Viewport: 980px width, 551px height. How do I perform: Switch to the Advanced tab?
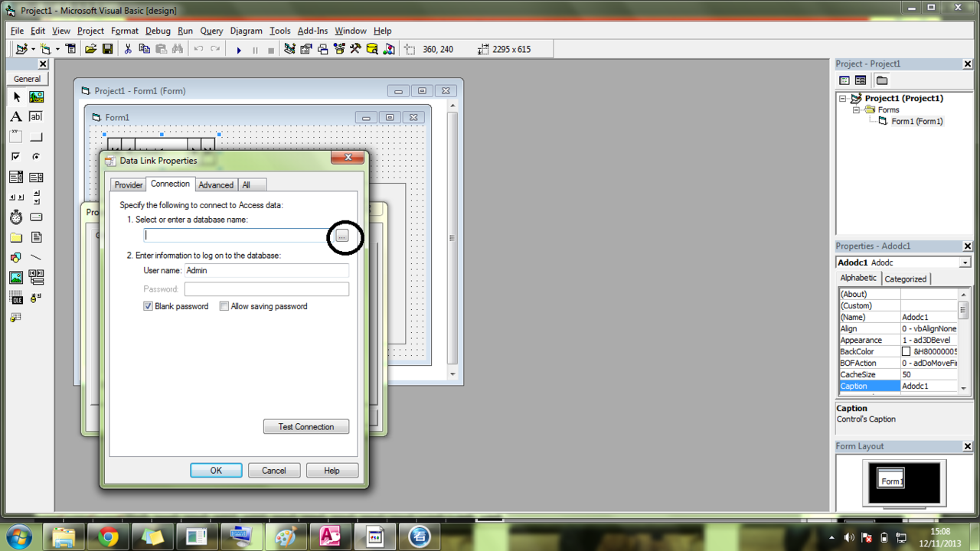216,184
